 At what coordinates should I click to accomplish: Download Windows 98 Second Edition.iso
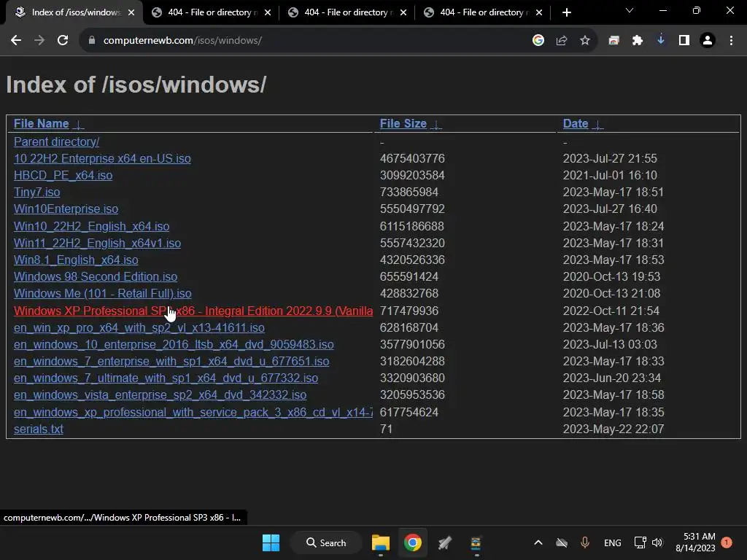pyautogui.click(x=96, y=276)
